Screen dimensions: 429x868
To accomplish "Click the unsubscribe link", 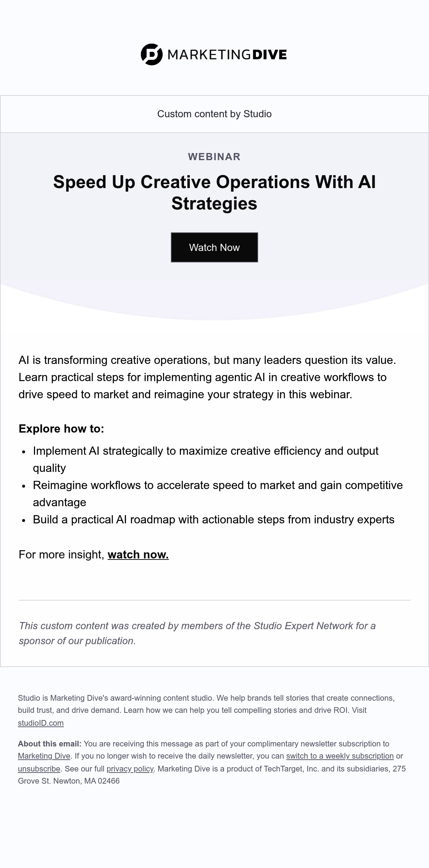I will point(39,768).
